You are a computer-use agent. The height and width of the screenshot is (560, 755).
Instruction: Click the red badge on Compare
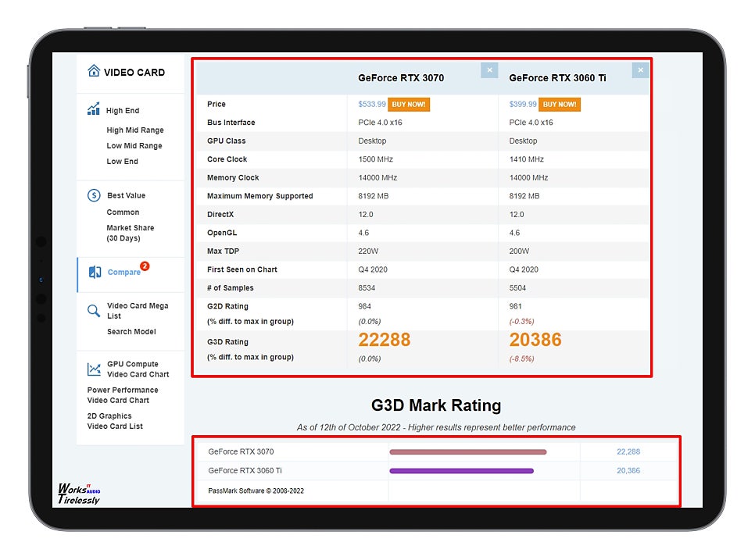point(145,266)
